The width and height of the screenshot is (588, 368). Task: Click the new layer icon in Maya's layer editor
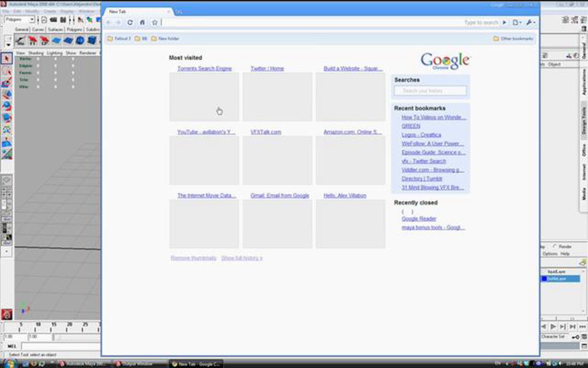[583, 263]
